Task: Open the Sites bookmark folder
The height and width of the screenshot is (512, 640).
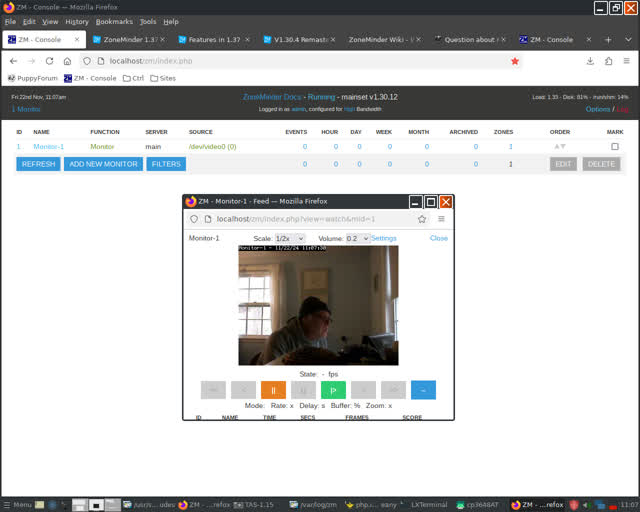Action: coord(163,78)
